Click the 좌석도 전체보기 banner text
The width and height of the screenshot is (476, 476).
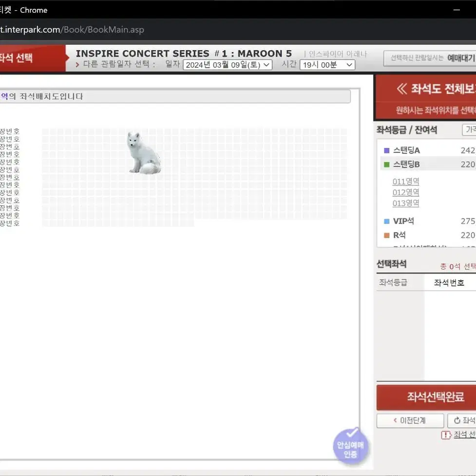click(443, 89)
